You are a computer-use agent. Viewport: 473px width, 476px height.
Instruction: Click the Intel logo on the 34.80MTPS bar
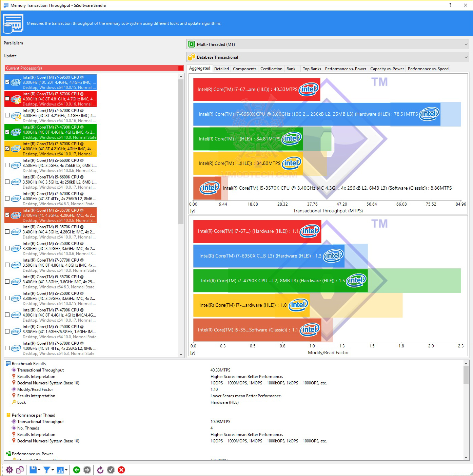(x=292, y=163)
